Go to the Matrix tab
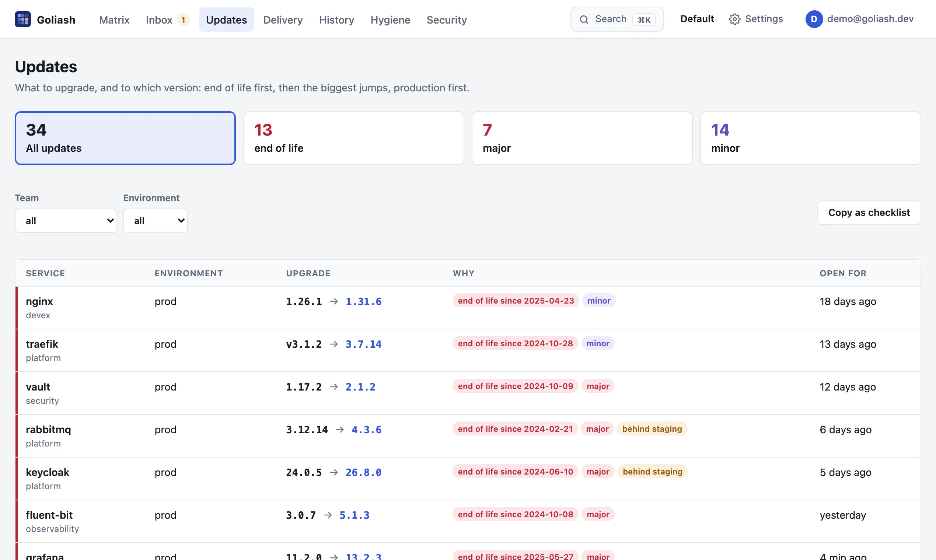This screenshot has height=560, width=936. coord(114,20)
